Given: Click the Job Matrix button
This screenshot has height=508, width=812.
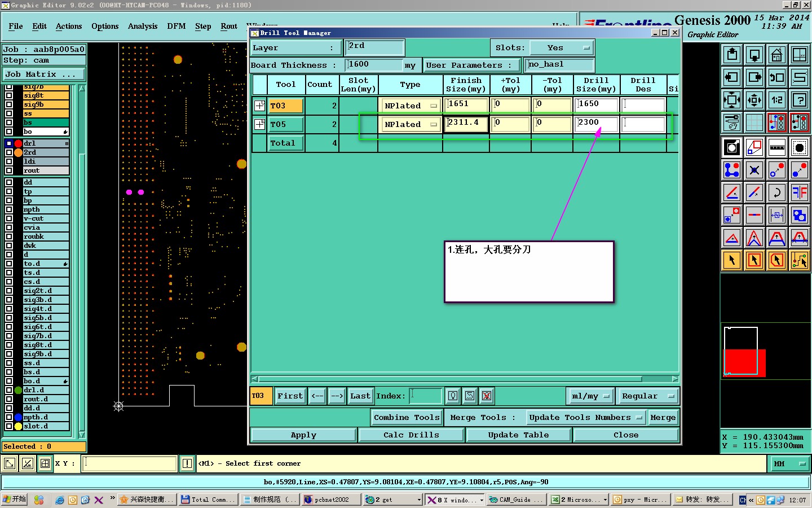Looking at the screenshot, I should 44,75.
